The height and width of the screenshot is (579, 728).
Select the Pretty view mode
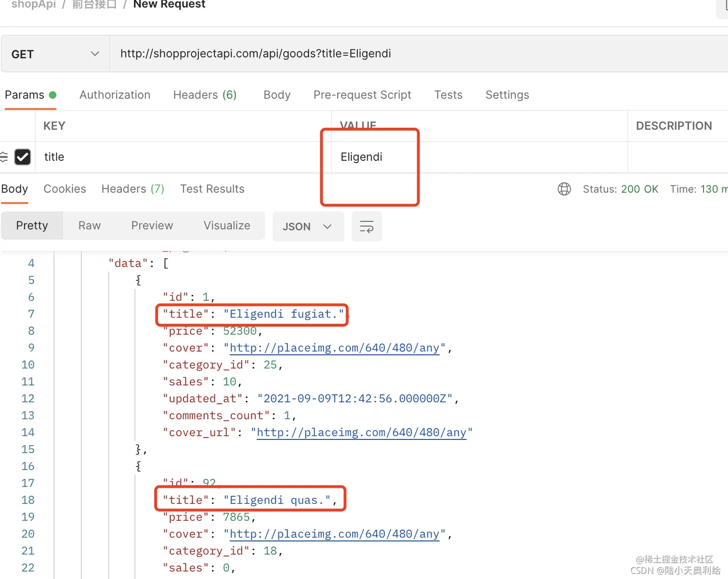coord(32,226)
